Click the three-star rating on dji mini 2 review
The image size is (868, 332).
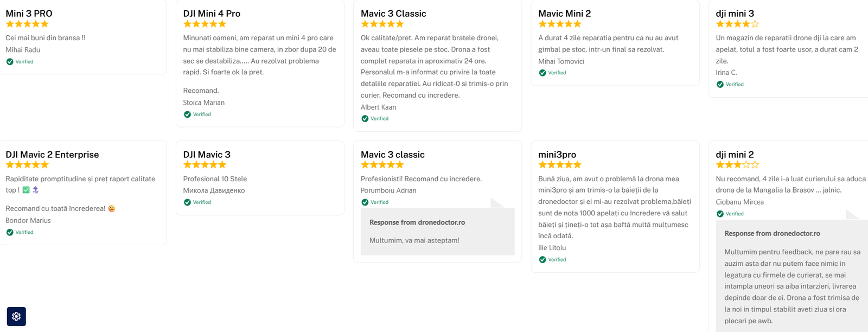click(x=737, y=165)
